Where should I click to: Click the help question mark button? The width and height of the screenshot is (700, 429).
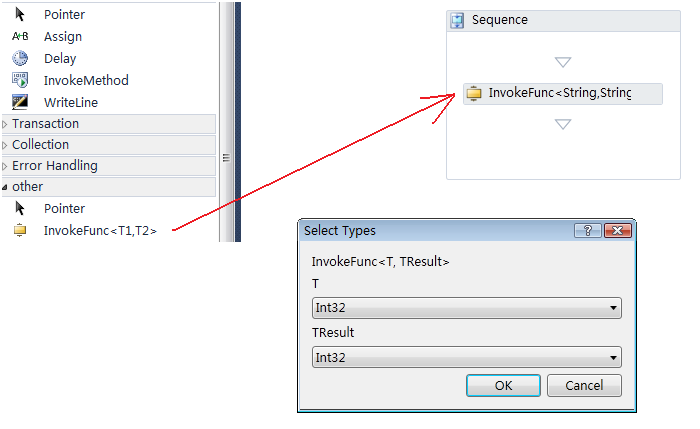(x=588, y=231)
